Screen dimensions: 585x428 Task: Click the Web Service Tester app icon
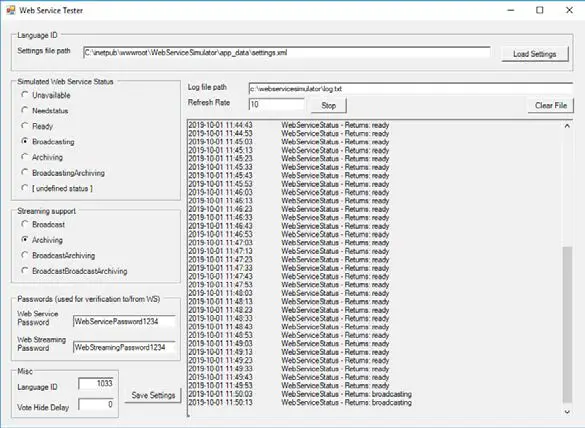(11, 10)
